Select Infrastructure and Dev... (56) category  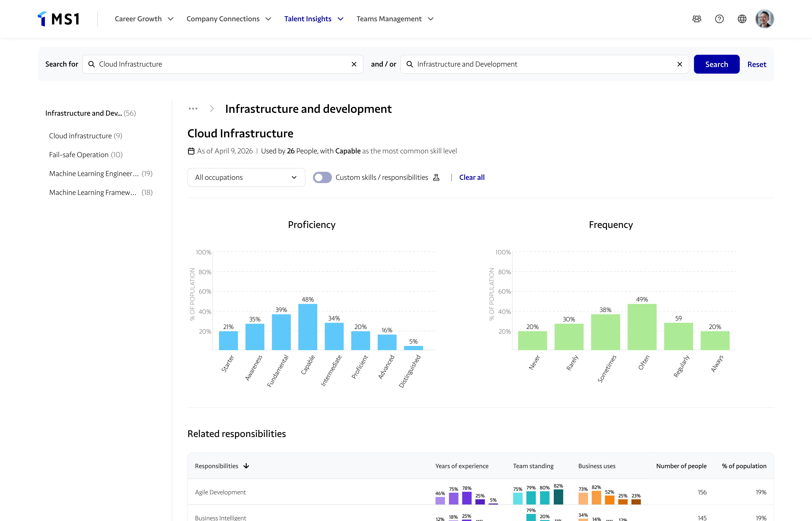[x=91, y=113]
